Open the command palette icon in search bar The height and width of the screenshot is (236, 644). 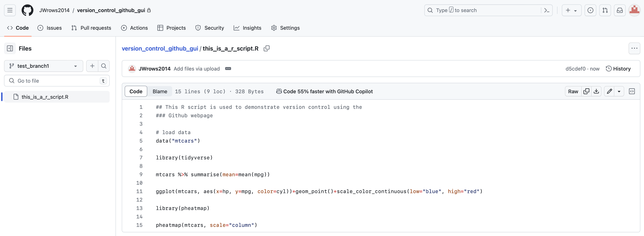pyautogui.click(x=547, y=10)
